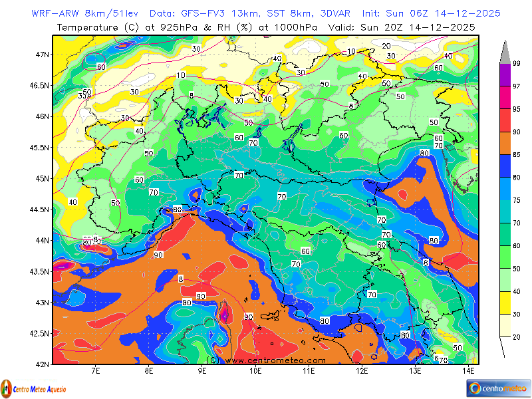The width and height of the screenshot is (532, 399).
Task: Click the 42N latitude axis label
Action: pos(42,364)
